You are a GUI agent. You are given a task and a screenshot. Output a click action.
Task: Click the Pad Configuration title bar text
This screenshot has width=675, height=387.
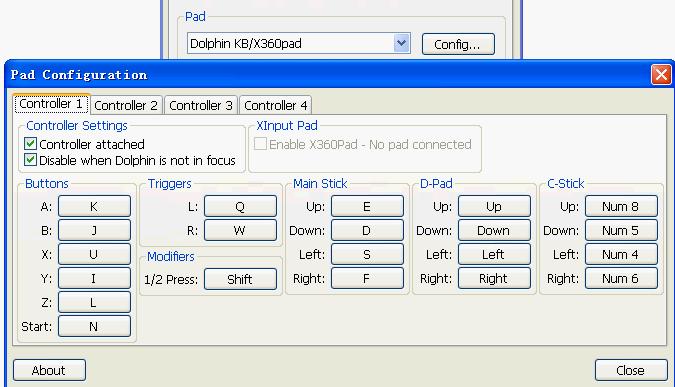pos(79,75)
